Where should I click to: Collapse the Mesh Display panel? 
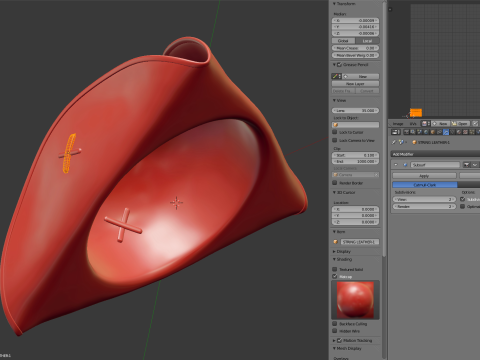click(334, 348)
